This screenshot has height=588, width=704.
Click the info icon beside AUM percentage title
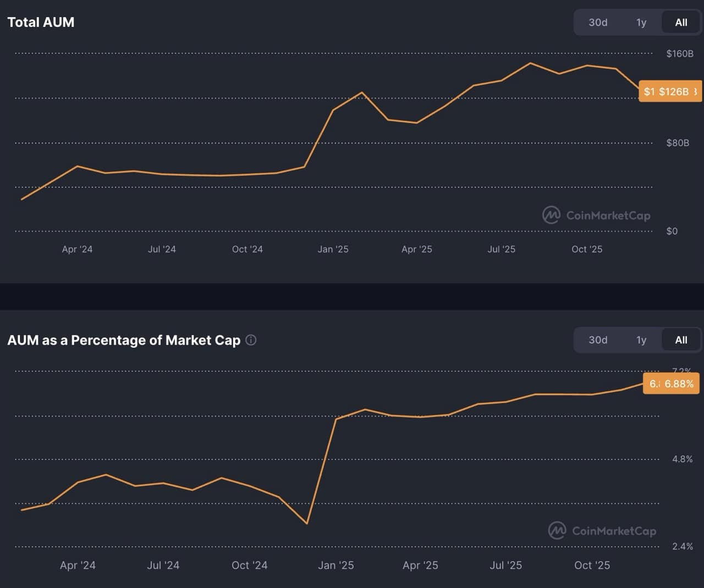251,340
